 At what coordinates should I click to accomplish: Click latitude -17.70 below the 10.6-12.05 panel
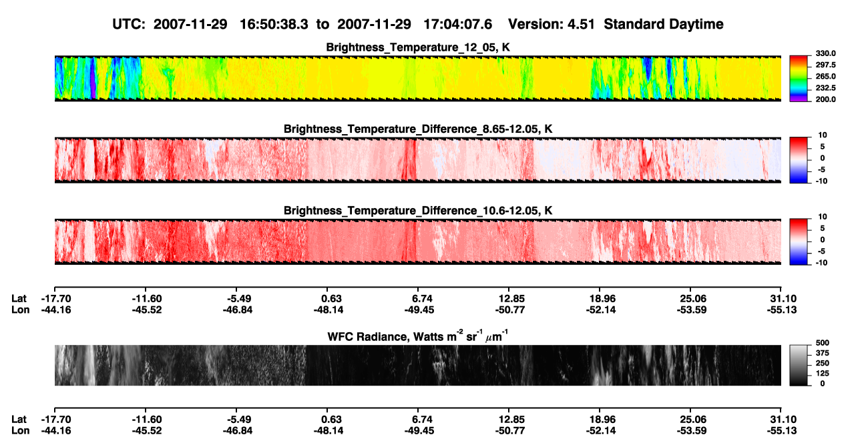(x=55, y=298)
